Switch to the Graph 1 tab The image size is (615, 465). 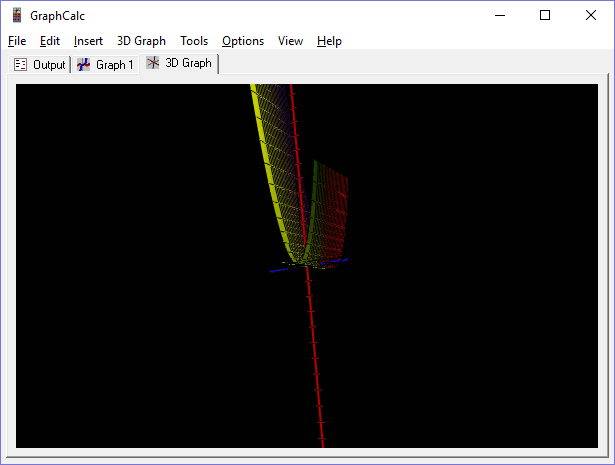(x=105, y=65)
